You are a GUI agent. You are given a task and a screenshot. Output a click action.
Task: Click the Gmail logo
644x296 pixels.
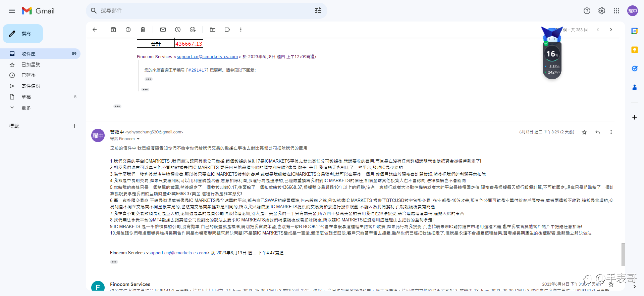tap(38, 11)
